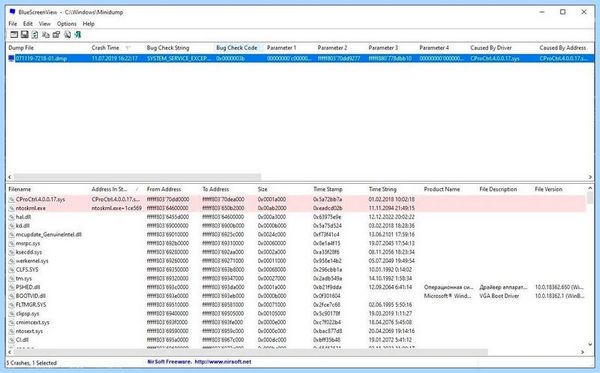
Task: Click the file icon next to clipsp.sys
Action: [11, 314]
